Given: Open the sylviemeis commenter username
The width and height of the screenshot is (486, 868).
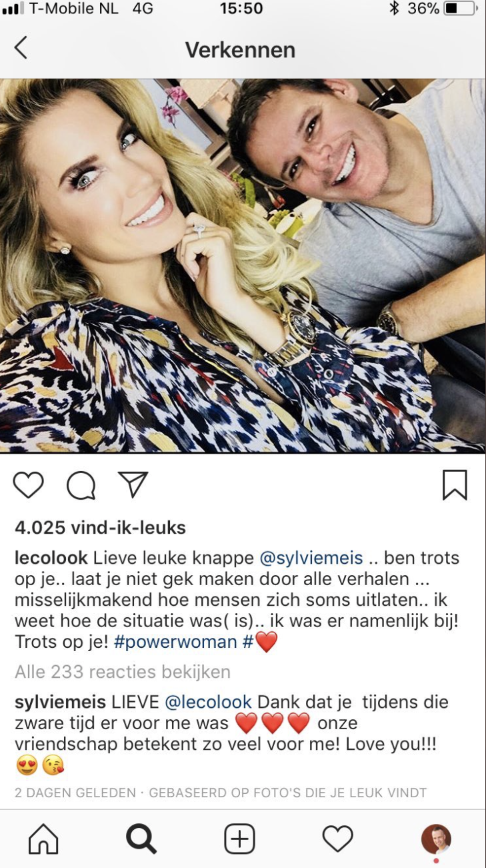Looking at the screenshot, I should click(x=60, y=702).
